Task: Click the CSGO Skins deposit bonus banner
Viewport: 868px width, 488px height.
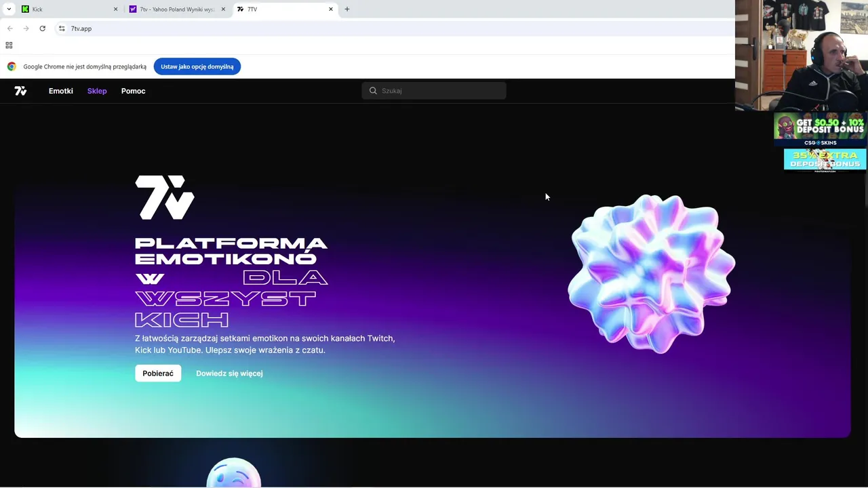Action: point(820,129)
